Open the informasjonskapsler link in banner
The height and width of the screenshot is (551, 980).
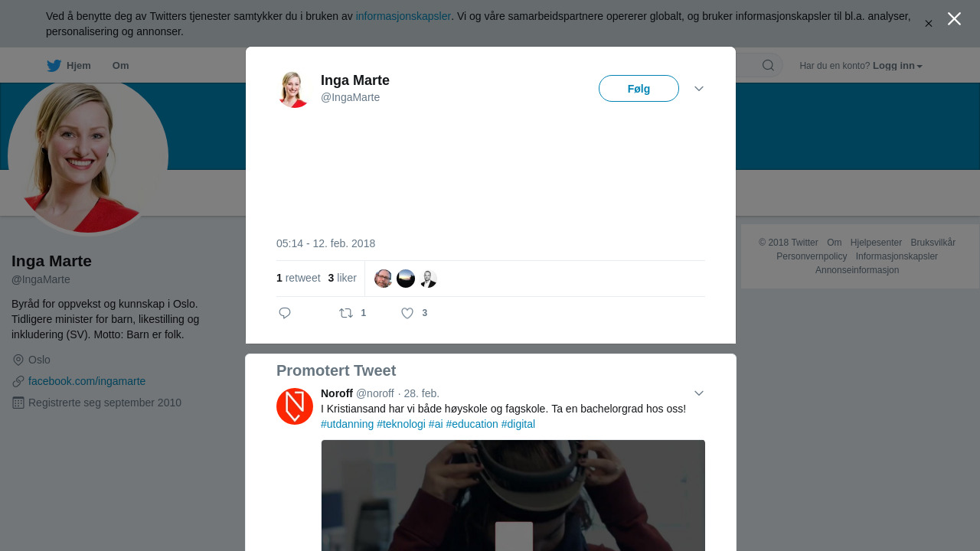[x=403, y=16]
